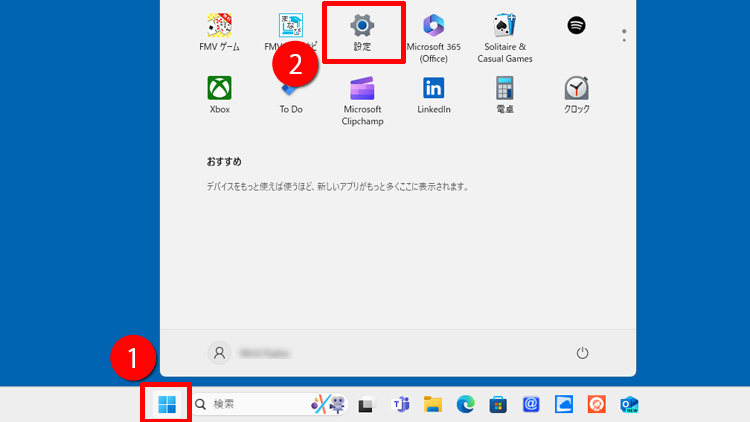Launch the Spotify app
The image size is (750, 422).
[576, 25]
